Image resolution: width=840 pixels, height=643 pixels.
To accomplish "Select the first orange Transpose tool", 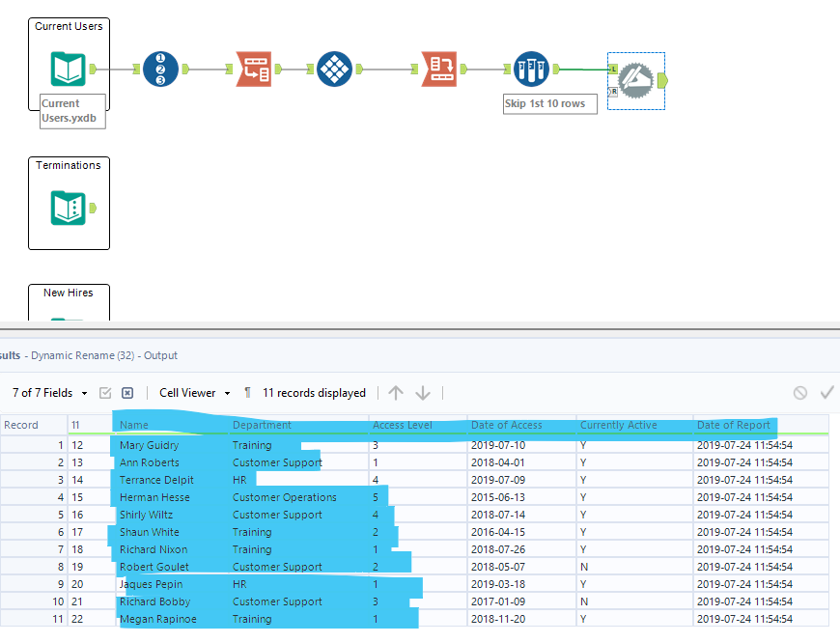I will (x=254, y=70).
